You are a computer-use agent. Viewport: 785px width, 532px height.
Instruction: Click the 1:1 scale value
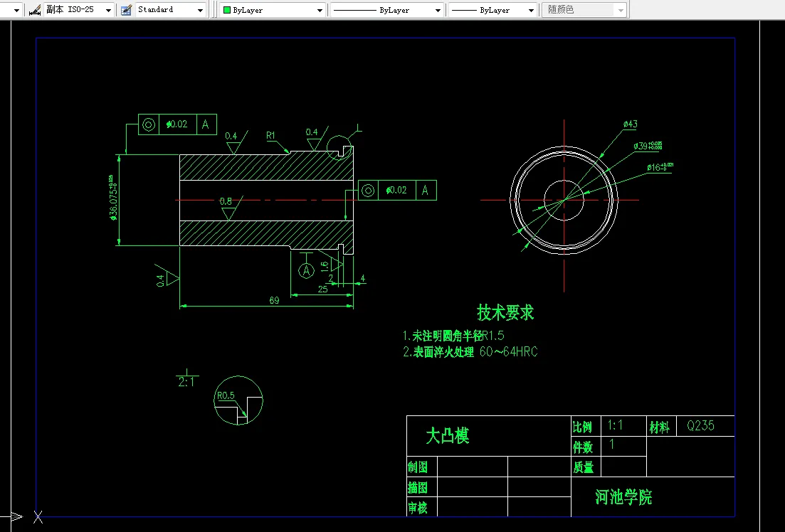pyautogui.click(x=615, y=425)
